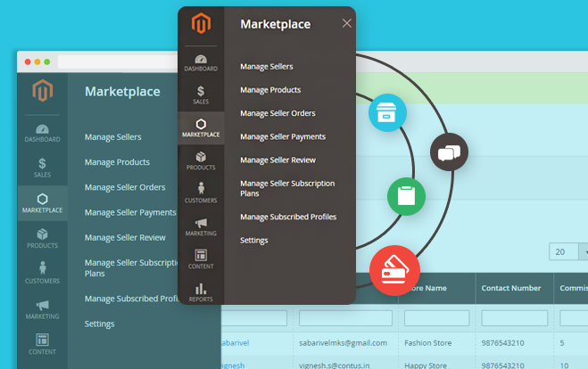Open Manage Seller Review in the front panel
The width and height of the screenshot is (588, 369).
[277, 160]
